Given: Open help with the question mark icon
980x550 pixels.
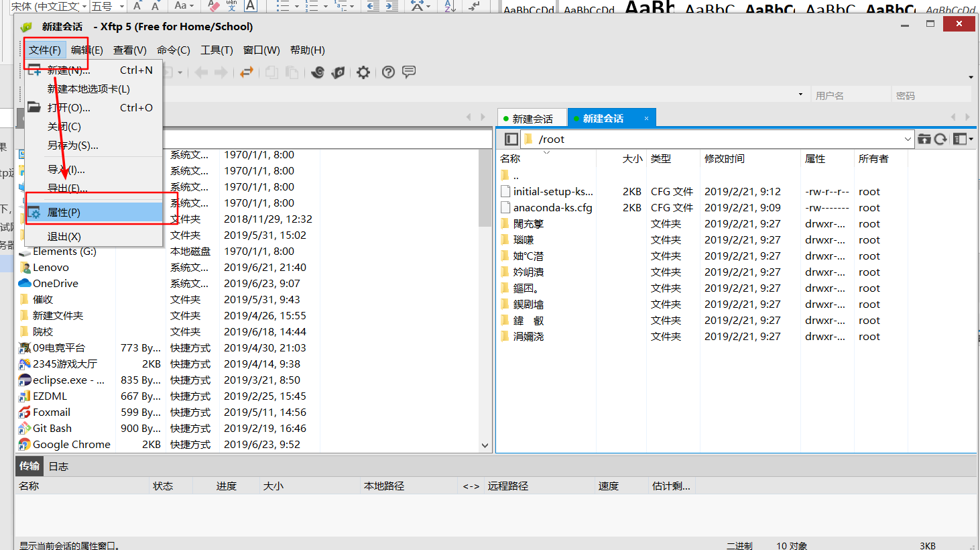Looking at the screenshot, I should [388, 72].
